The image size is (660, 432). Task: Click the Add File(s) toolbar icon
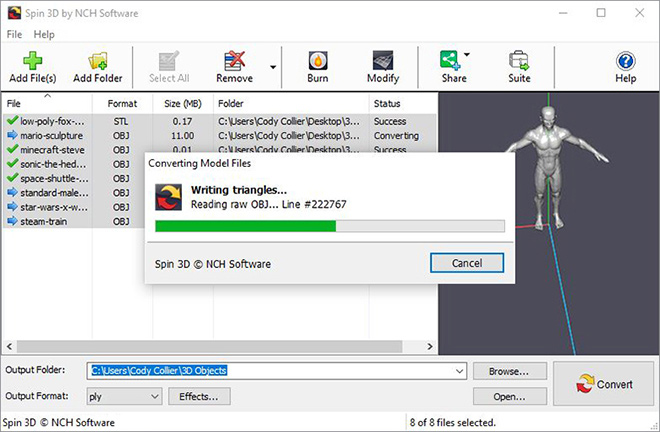pos(32,61)
